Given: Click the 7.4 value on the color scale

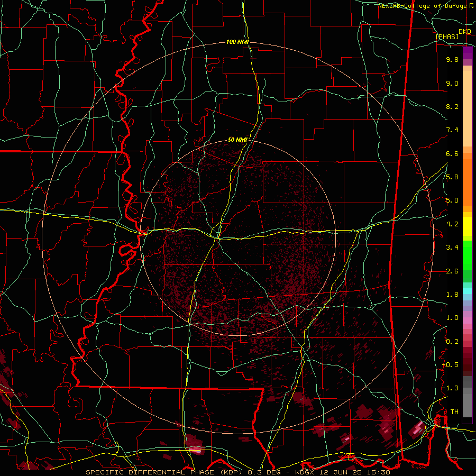Looking at the screenshot, I should coord(452,130).
